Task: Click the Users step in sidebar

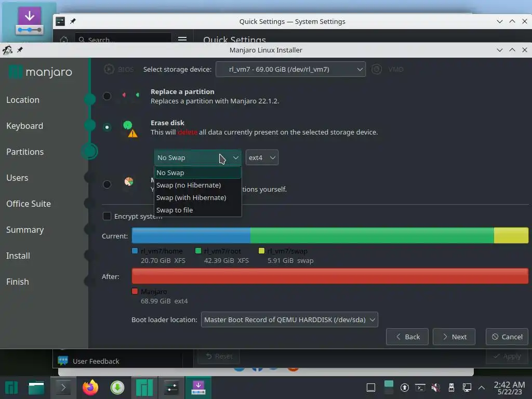Action: pyautogui.click(x=17, y=178)
